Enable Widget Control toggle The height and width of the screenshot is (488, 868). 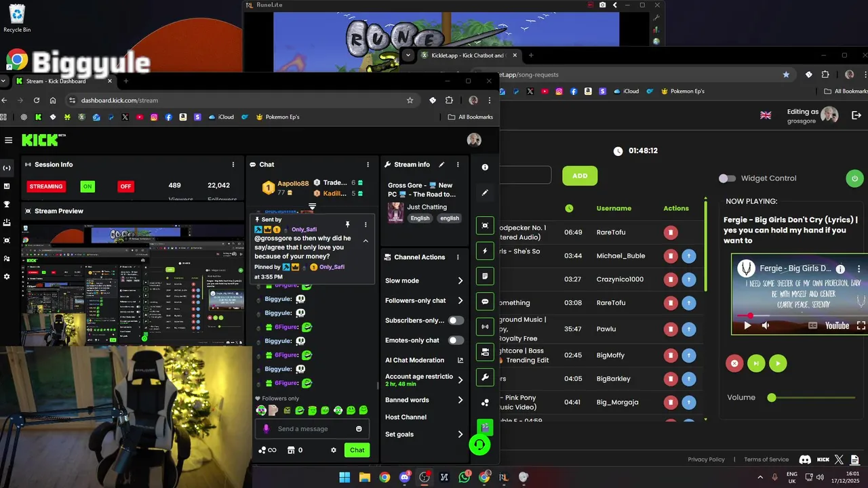(727, 178)
